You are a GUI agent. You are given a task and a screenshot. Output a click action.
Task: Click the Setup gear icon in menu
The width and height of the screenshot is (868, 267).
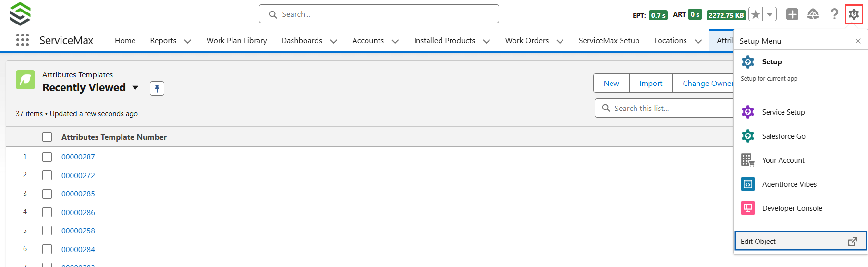[748, 62]
